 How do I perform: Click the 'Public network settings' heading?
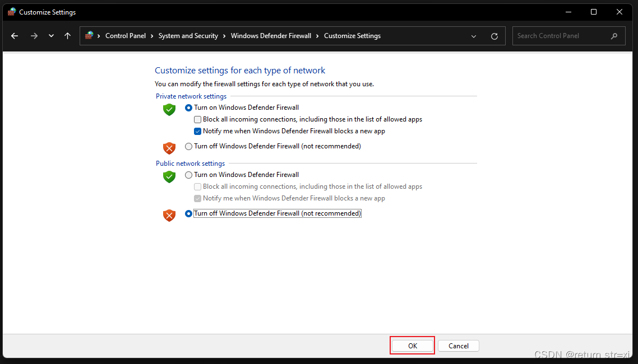191,164
